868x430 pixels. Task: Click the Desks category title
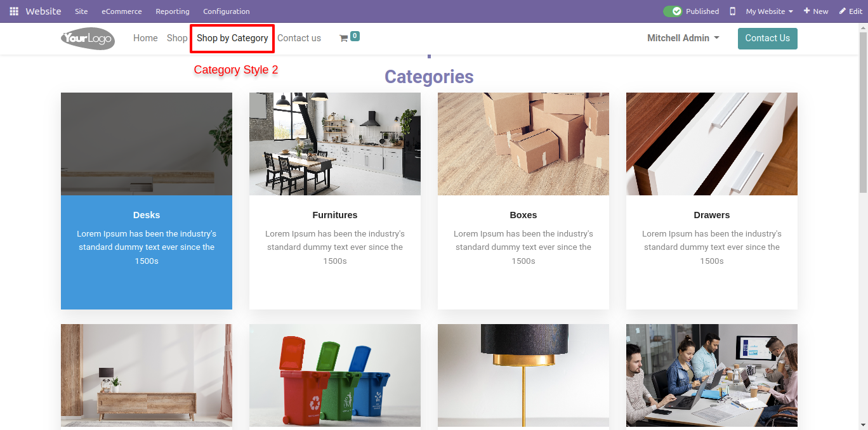147,215
